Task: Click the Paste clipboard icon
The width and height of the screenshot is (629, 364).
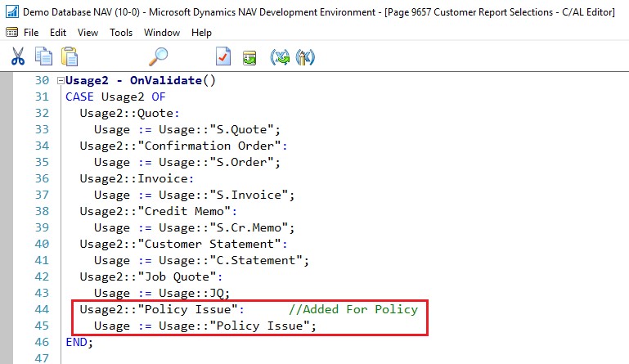Action: coord(70,56)
